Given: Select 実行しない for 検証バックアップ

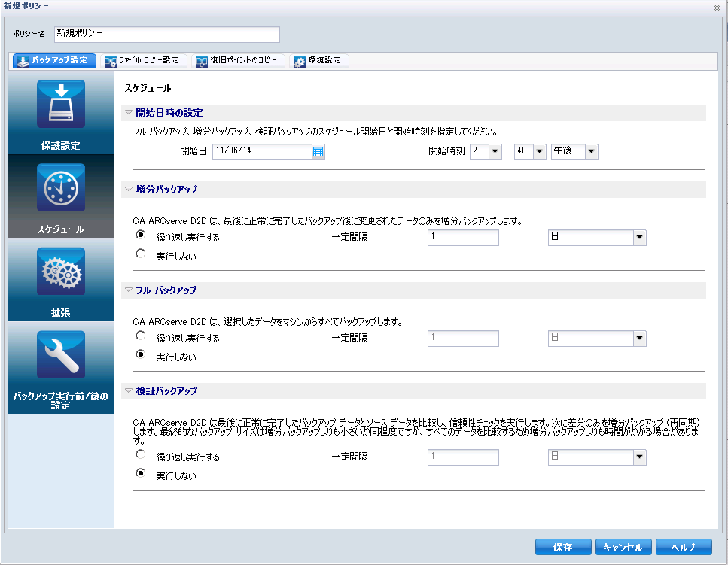Looking at the screenshot, I should (140, 473).
